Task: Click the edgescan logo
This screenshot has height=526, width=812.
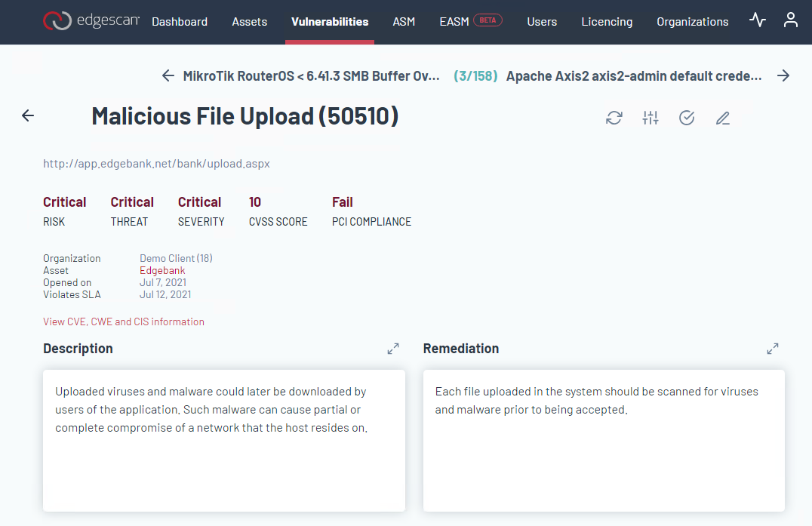Action: point(91,21)
